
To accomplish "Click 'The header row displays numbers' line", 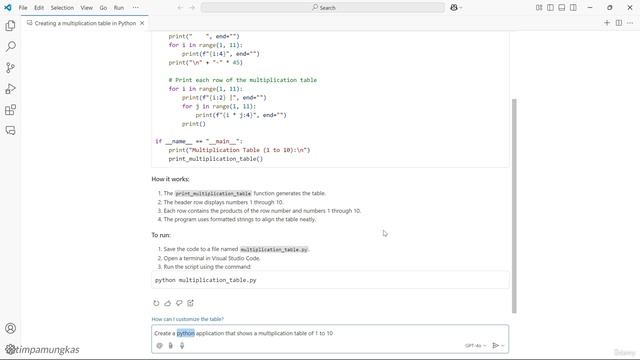I will click(223, 202).
